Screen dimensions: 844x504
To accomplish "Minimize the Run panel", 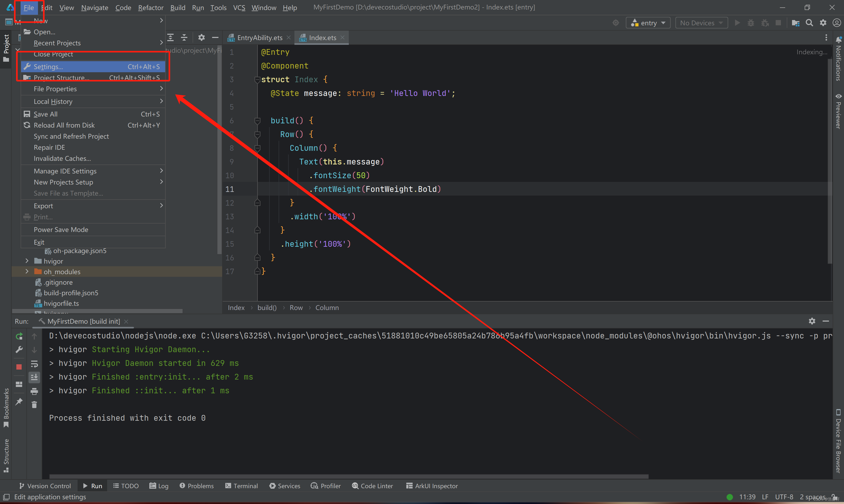I will click(x=826, y=321).
